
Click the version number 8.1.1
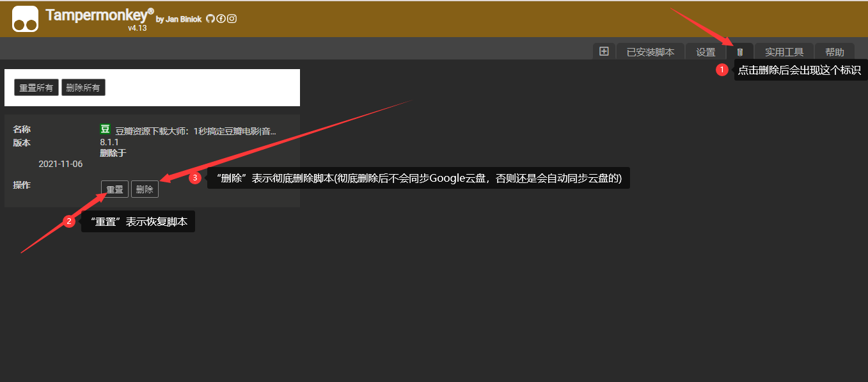109,142
